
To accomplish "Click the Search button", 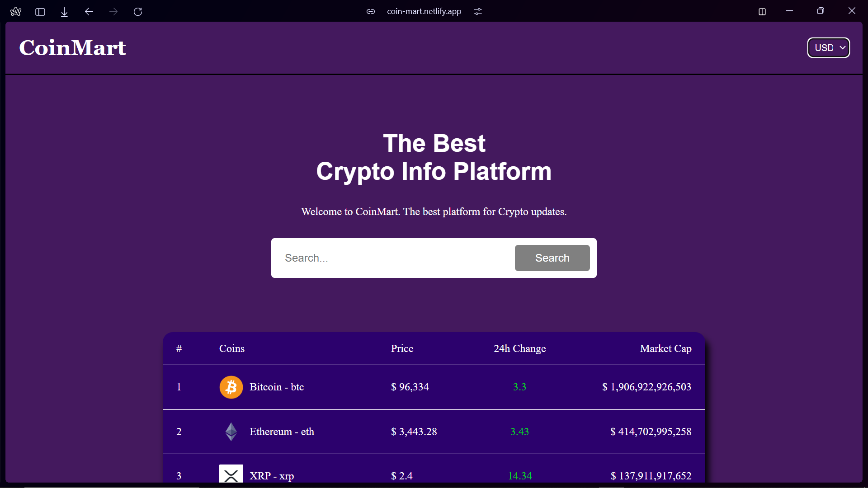I will tap(552, 258).
